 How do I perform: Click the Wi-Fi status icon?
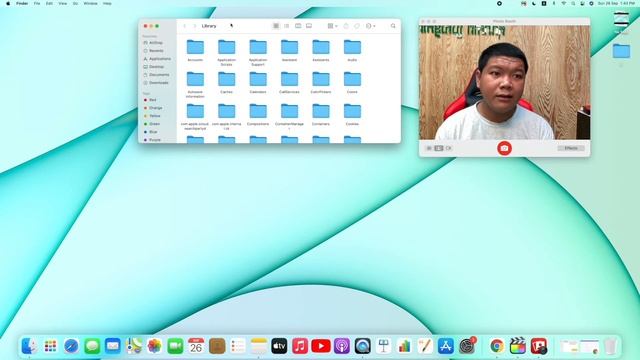click(x=564, y=3)
